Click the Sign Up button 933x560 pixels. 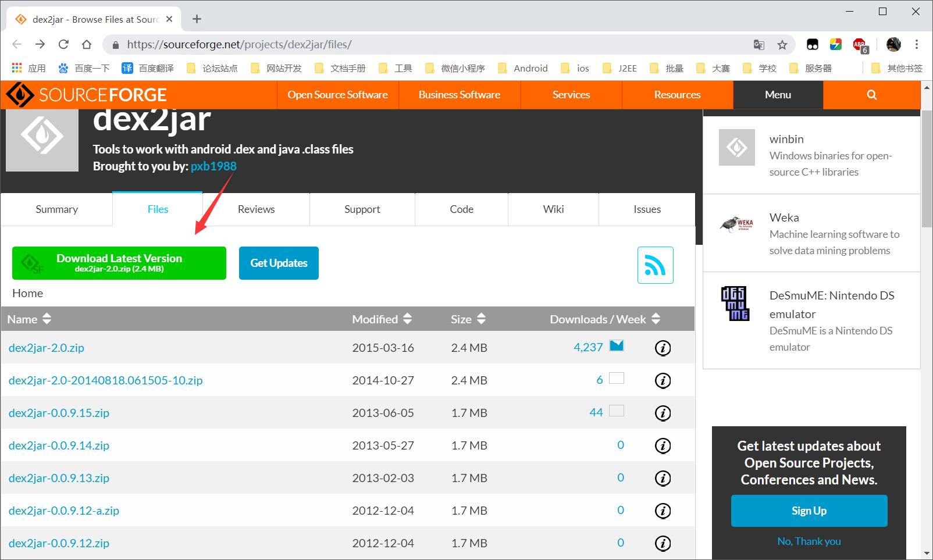point(809,511)
